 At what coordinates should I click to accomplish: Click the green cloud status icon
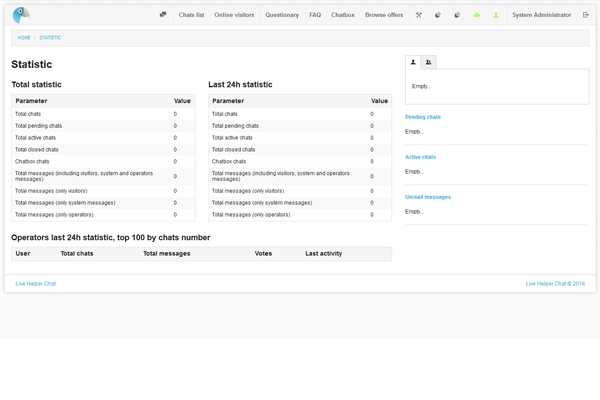476,15
